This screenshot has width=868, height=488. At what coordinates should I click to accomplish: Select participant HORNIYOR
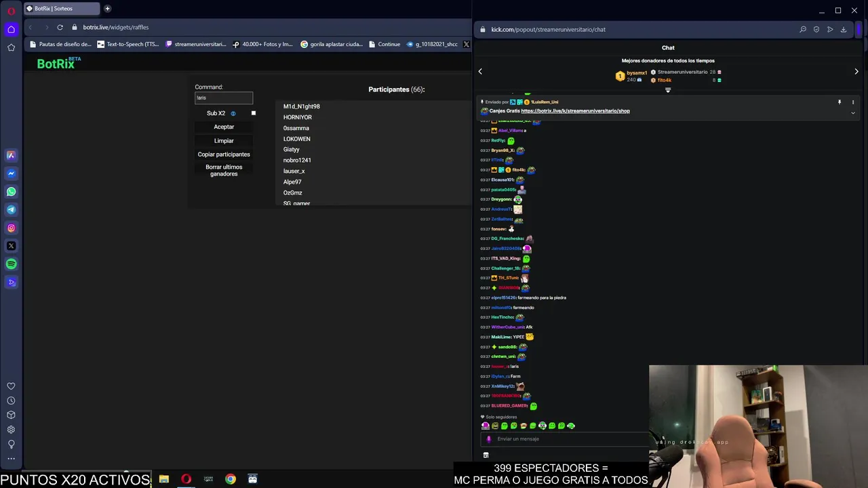point(298,117)
